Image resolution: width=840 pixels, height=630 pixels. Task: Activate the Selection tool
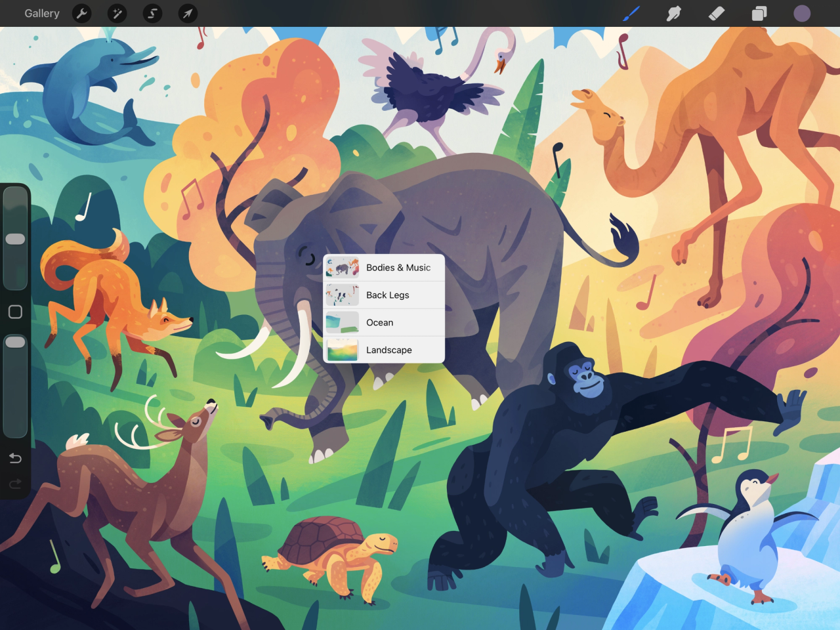pyautogui.click(x=152, y=13)
